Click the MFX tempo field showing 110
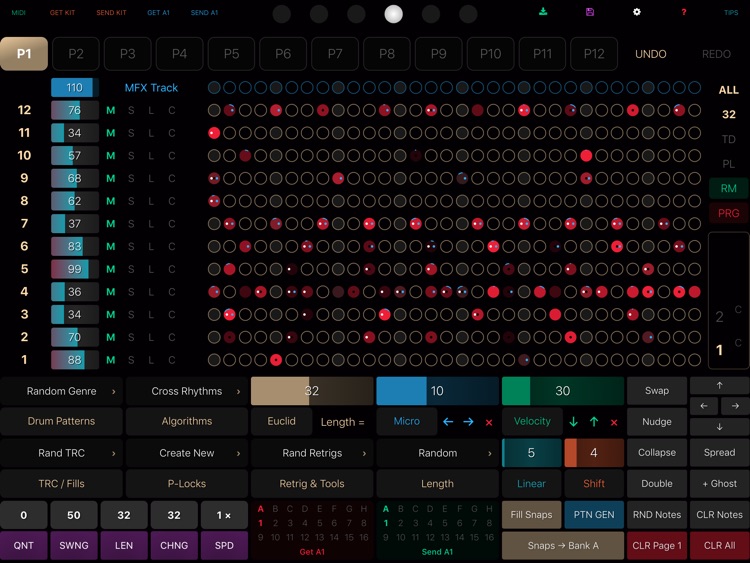 click(x=75, y=88)
